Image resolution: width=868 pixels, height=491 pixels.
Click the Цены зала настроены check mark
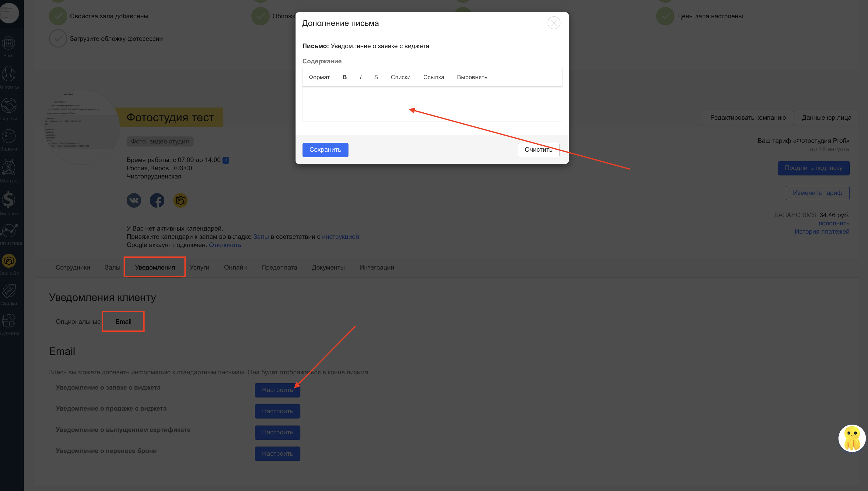click(665, 16)
